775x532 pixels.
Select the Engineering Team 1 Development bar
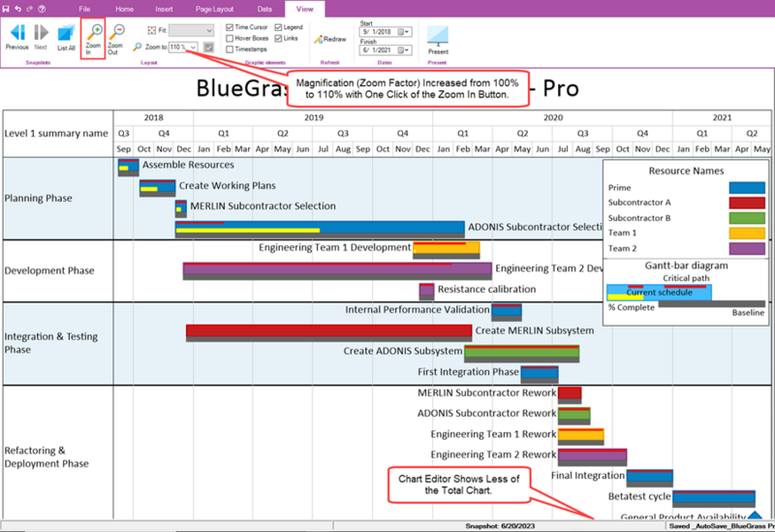(x=447, y=250)
